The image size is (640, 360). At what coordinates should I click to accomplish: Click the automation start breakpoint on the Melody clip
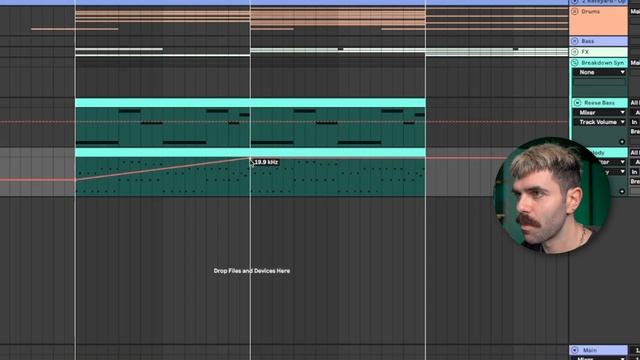pyautogui.click(x=76, y=180)
